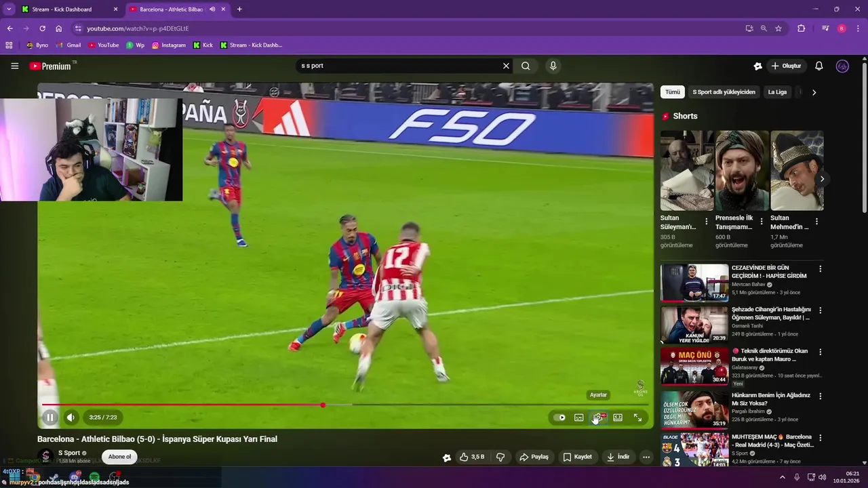Open player settings (Ayarlar) gear
The image size is (868, 488).
(x=598, y=418)
